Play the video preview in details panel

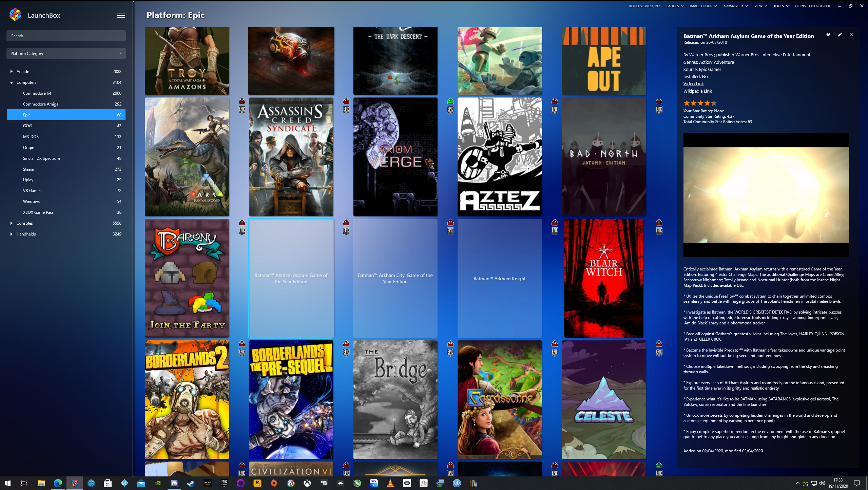coord(766,195)
